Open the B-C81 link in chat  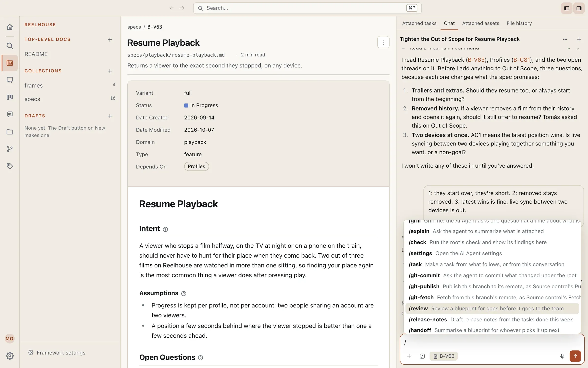(522, 60)
